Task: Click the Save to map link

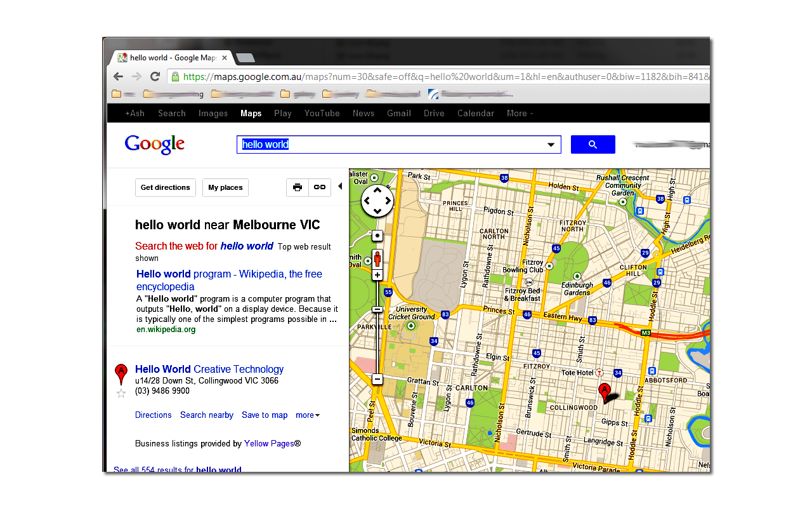Action: [x=265, y=415]
